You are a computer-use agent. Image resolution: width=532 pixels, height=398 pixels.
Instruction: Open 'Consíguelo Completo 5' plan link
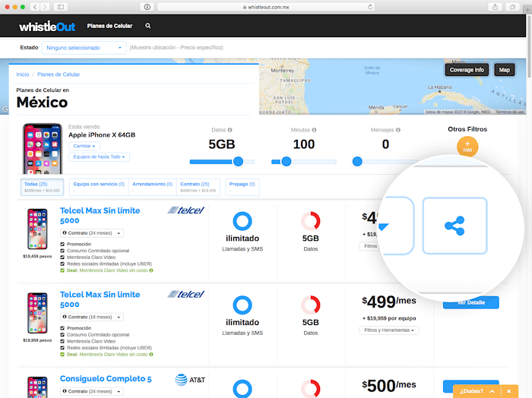[106, 379]
